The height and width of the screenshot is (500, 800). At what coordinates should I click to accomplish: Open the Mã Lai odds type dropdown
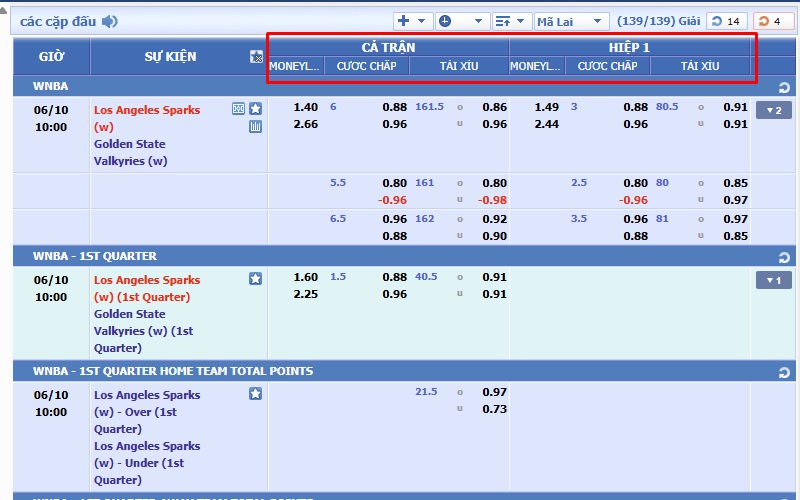(571, 21)
